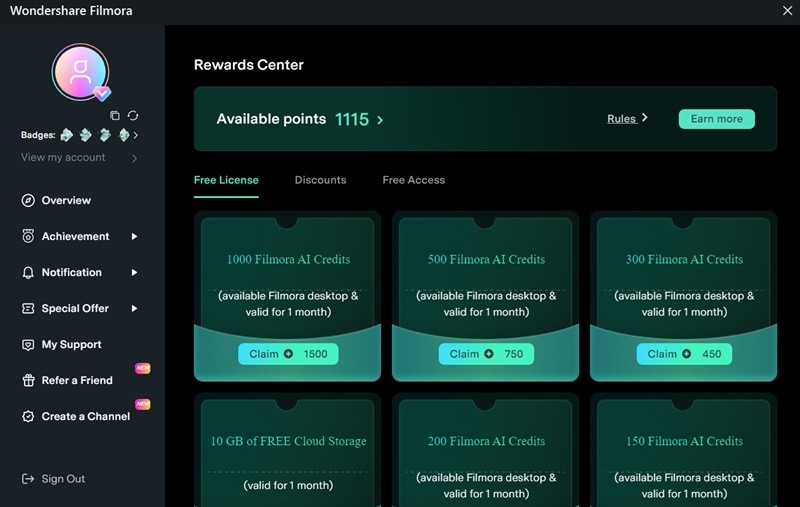Viewport: 800px width, 507px height.
Task: Click the copy icon below avatar
Action: point(115,116)
